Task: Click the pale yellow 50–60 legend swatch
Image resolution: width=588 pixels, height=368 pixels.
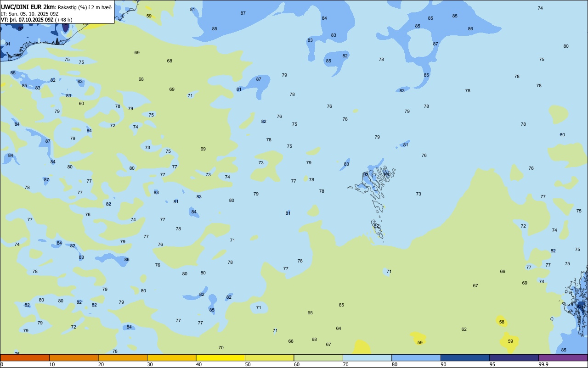Action: click(x=269, y=357)
